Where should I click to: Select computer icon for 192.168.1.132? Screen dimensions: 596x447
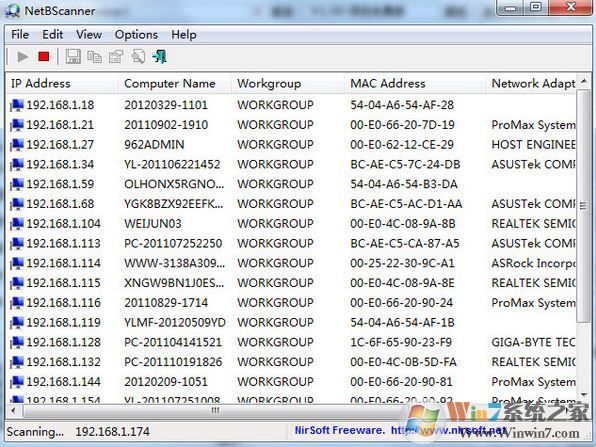(17, 362)
